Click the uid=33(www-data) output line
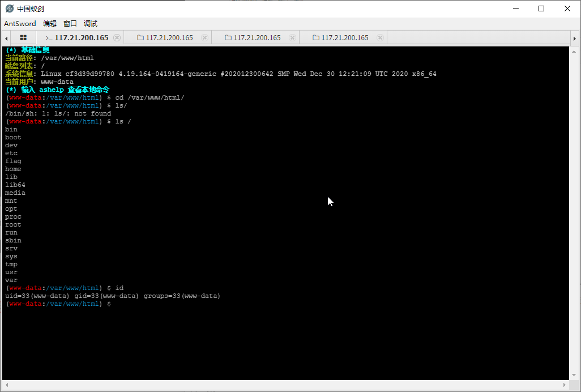 [x=113, y=296]
